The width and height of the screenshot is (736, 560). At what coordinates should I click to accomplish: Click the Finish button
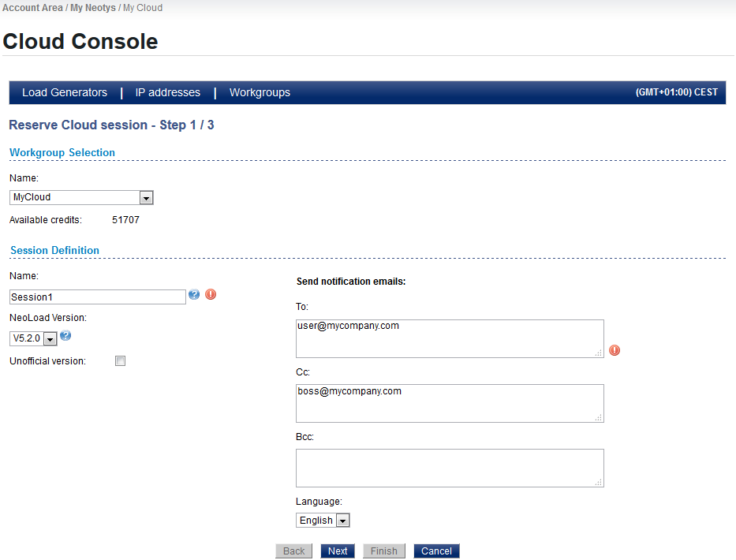tap(384, 551)
